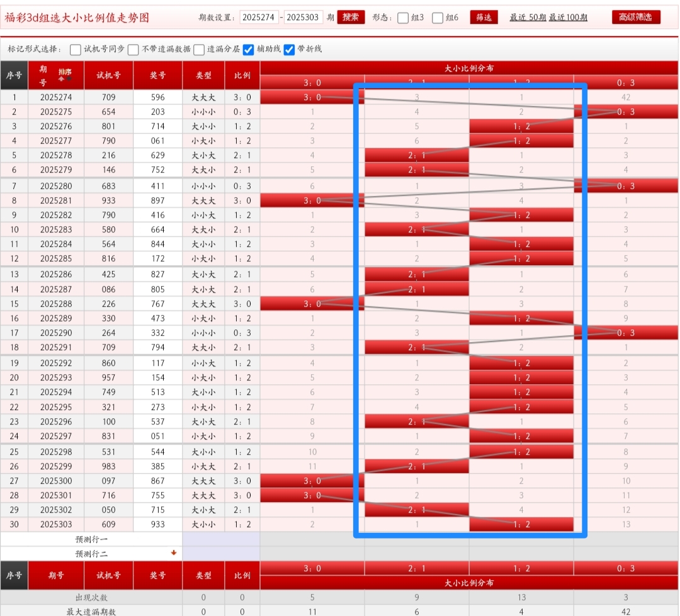Uncheck the 辅助线 checkbox

point(249,50)
